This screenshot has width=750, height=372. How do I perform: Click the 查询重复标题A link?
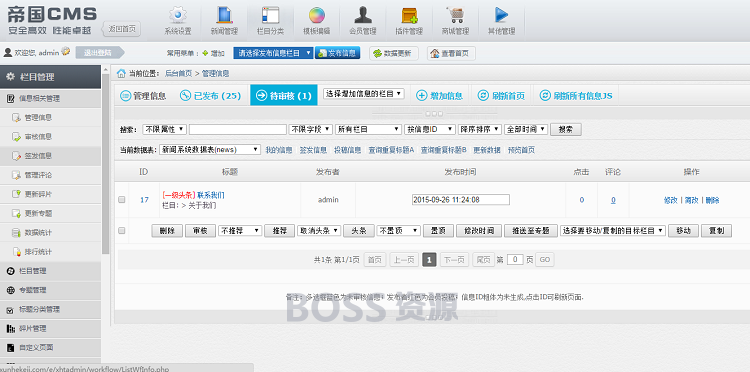coord(391,150)
